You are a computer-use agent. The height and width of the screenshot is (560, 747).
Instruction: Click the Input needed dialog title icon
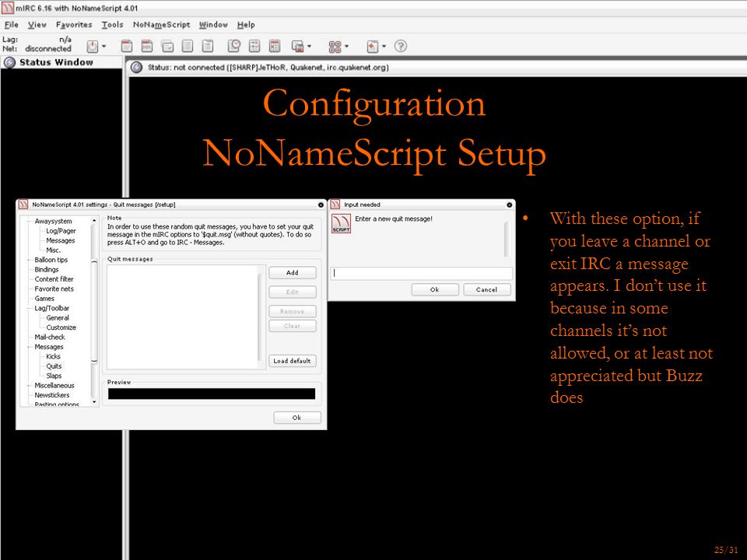(335, 205)
